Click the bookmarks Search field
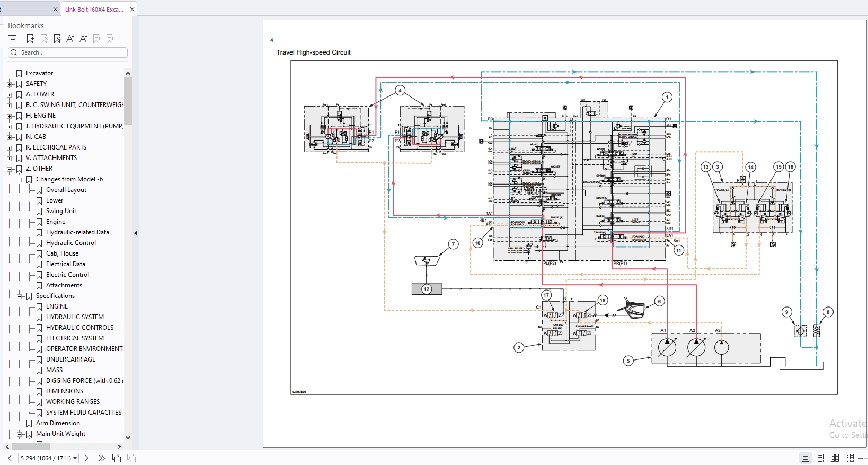The height and width of the screenshot is (465, 868). coord(72,52)
